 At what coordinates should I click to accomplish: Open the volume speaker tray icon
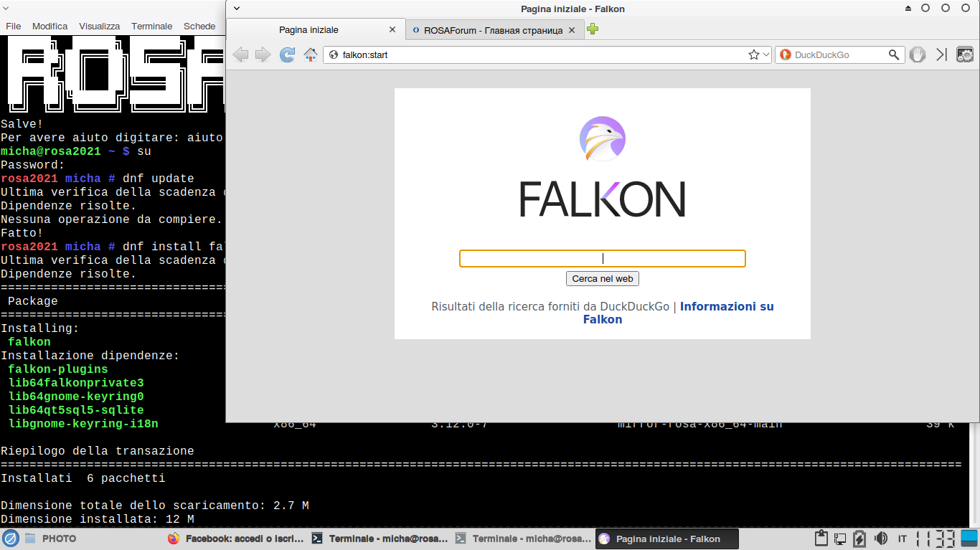pos(881,539)
